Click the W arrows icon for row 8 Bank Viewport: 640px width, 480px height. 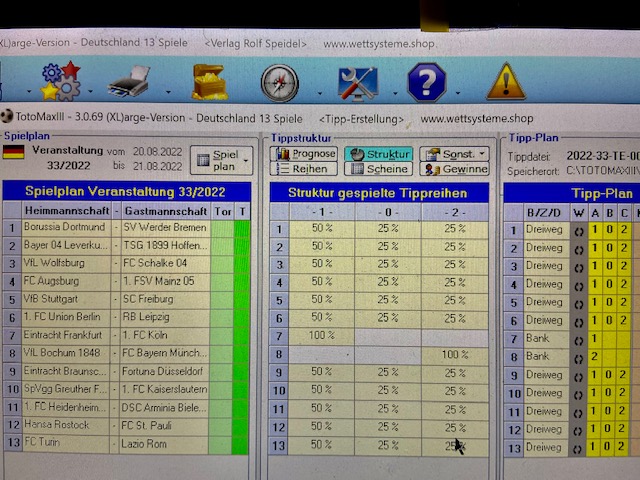578,358
